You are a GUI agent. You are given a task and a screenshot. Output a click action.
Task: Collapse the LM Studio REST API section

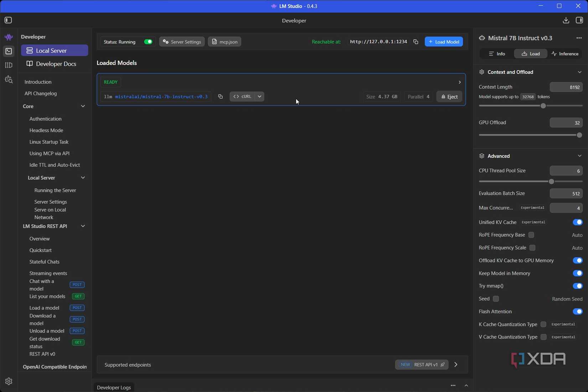pos(83,226)
